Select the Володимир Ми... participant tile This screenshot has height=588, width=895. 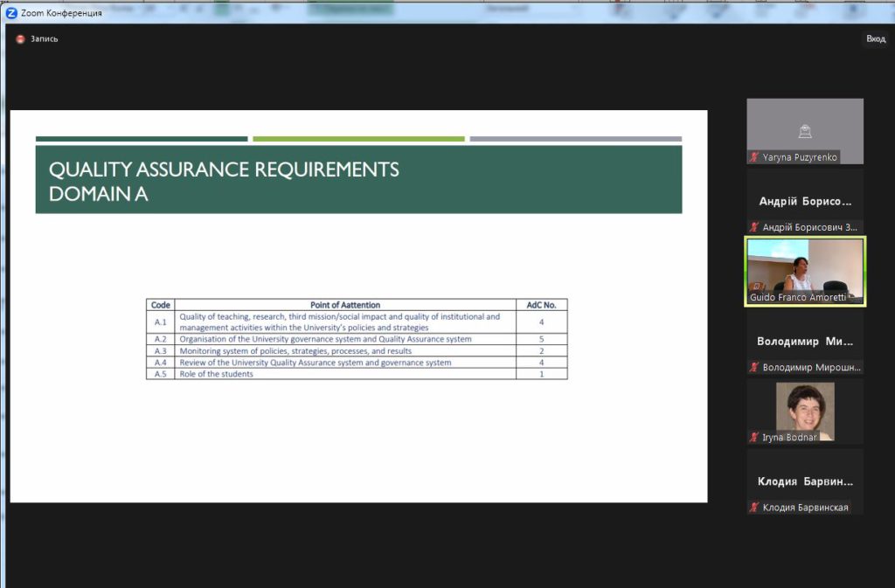(x=805, y=342)
